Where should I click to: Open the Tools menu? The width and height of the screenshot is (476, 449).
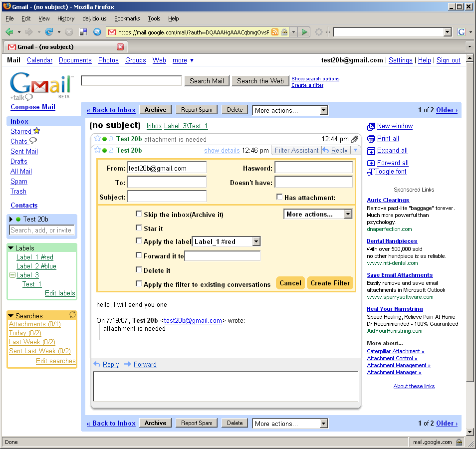point(154,18)
